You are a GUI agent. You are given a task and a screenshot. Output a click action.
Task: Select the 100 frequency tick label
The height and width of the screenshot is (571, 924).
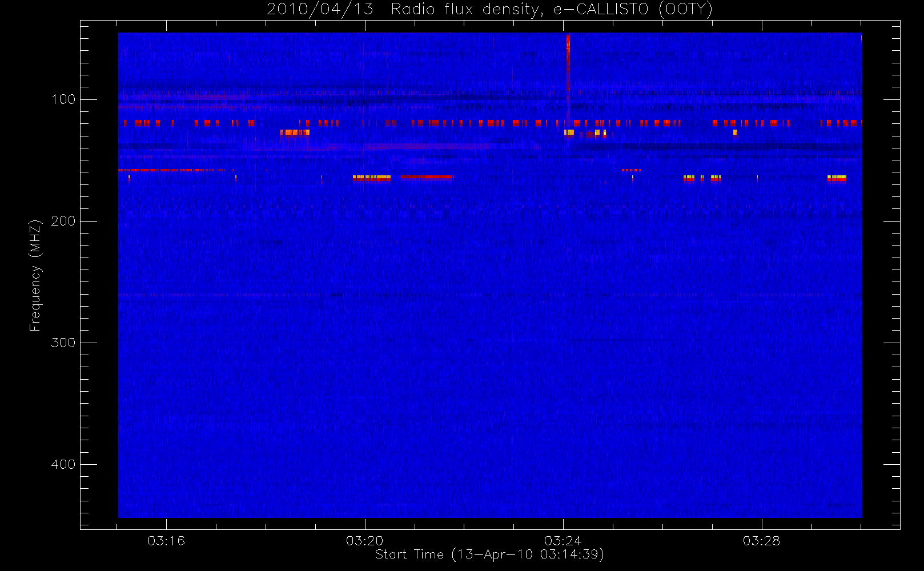63,99
